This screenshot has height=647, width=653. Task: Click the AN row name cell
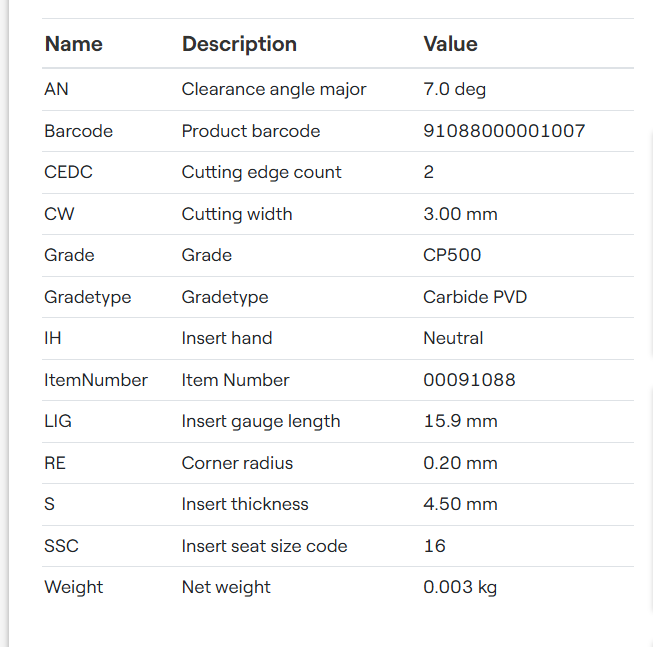coord(56,89)
